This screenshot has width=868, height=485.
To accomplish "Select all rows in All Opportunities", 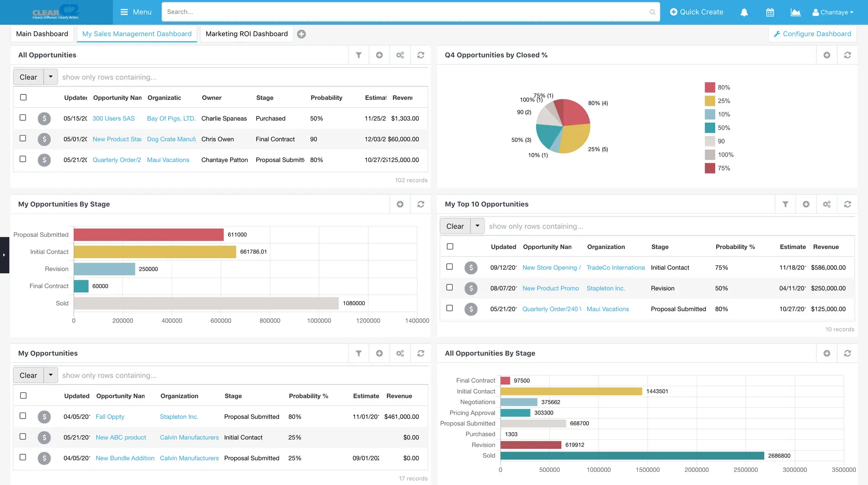I will 23,97.
